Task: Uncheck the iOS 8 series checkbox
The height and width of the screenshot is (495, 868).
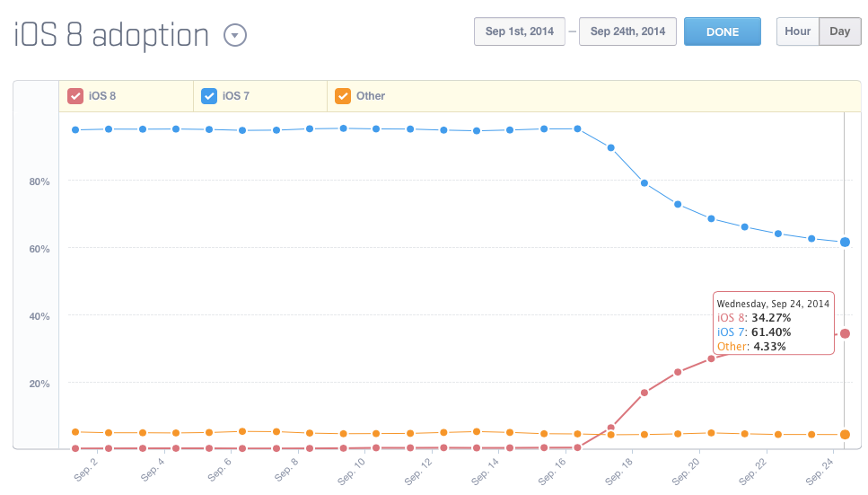Action: pos(75,96)
